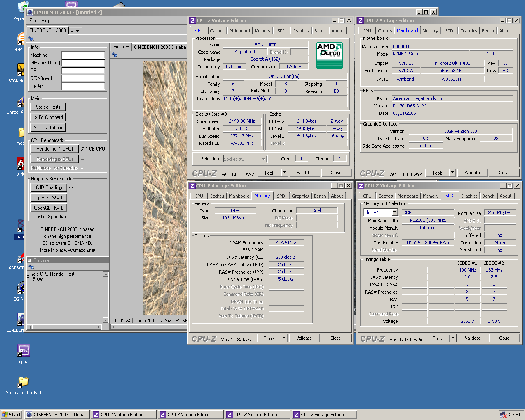Image resolution: width=525 pixels, height=420 pixels.
Task: Open About tab in the SPD window
Action: click(x=506, y=196)
